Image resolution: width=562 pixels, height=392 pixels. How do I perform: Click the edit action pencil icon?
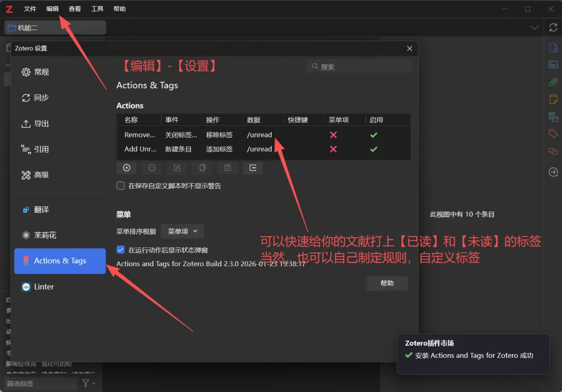177,168
